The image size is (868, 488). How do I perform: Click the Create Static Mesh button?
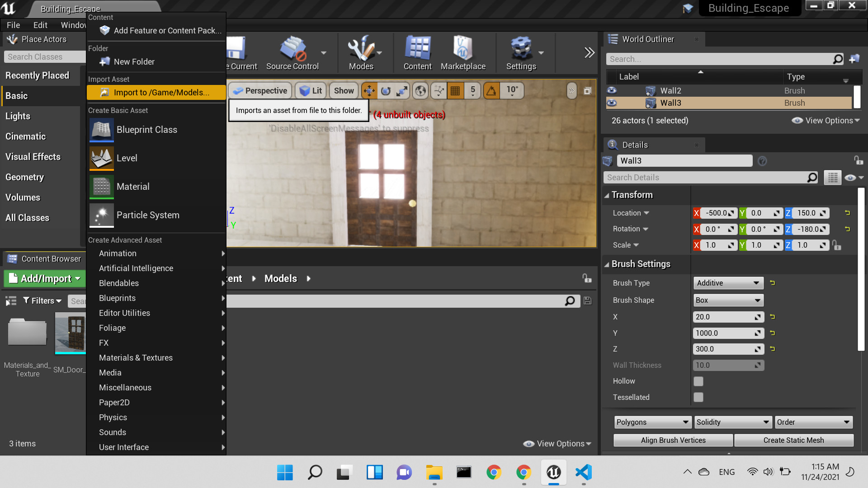[x=793, y=440]
